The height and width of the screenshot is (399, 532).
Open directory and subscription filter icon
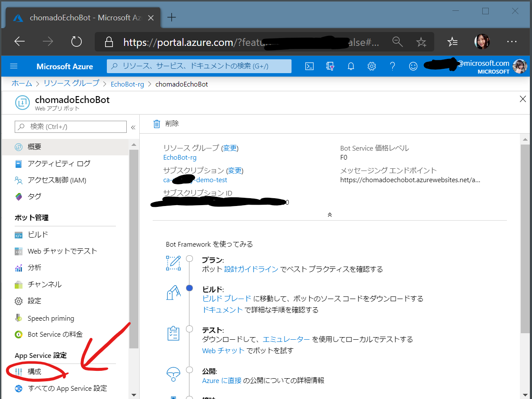point(330,66)
